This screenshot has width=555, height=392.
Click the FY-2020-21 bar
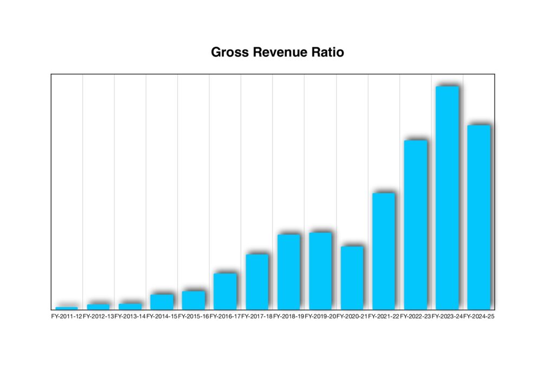coord(352,277)
